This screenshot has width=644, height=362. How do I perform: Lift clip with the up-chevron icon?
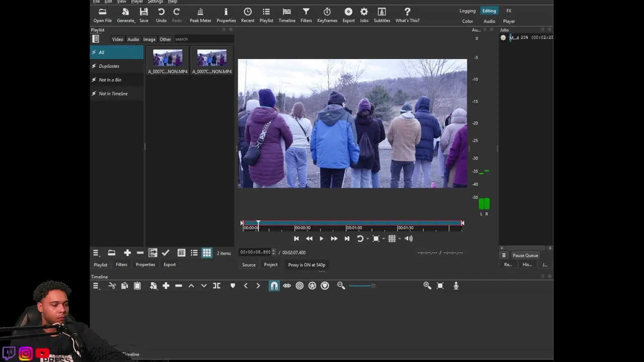pos(191,286)
